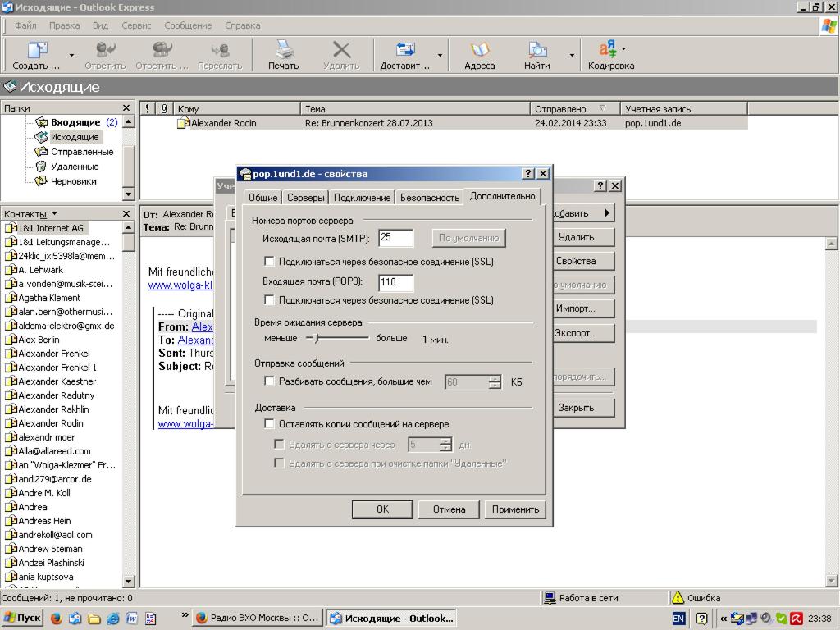Click the SMTP port number field

(x=395, y=238)
